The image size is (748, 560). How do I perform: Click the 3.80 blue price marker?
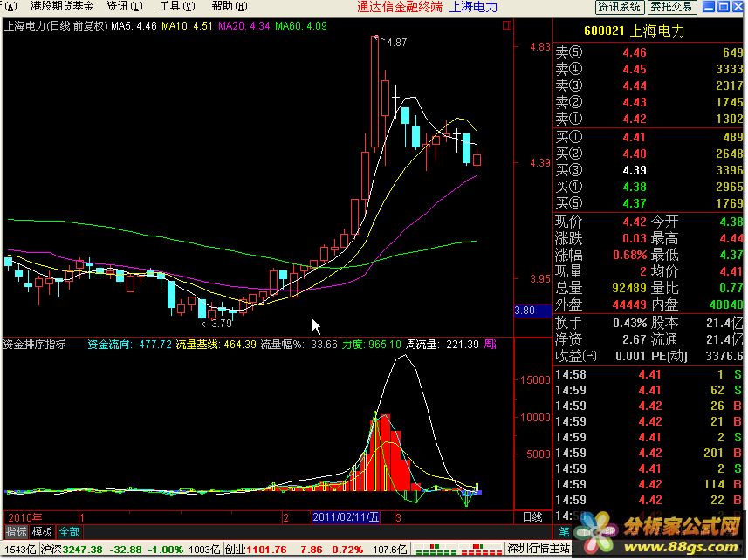(x=532, y=311)
